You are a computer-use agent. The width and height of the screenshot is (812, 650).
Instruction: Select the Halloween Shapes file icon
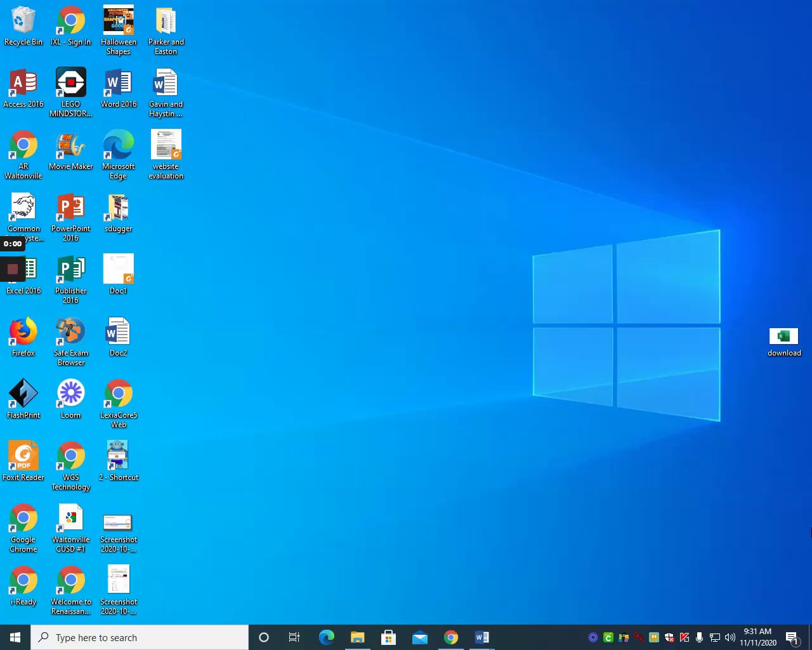tap(119, 31)
